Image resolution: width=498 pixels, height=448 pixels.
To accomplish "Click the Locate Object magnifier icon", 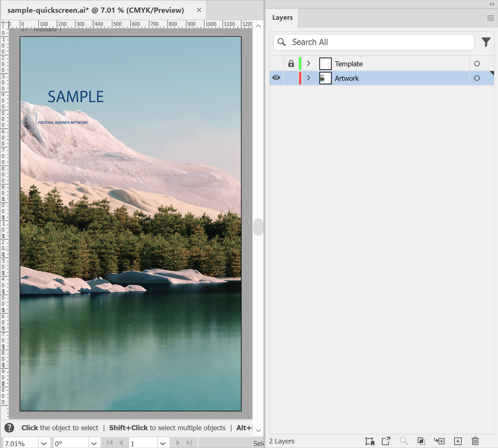I will click(403, 441).
